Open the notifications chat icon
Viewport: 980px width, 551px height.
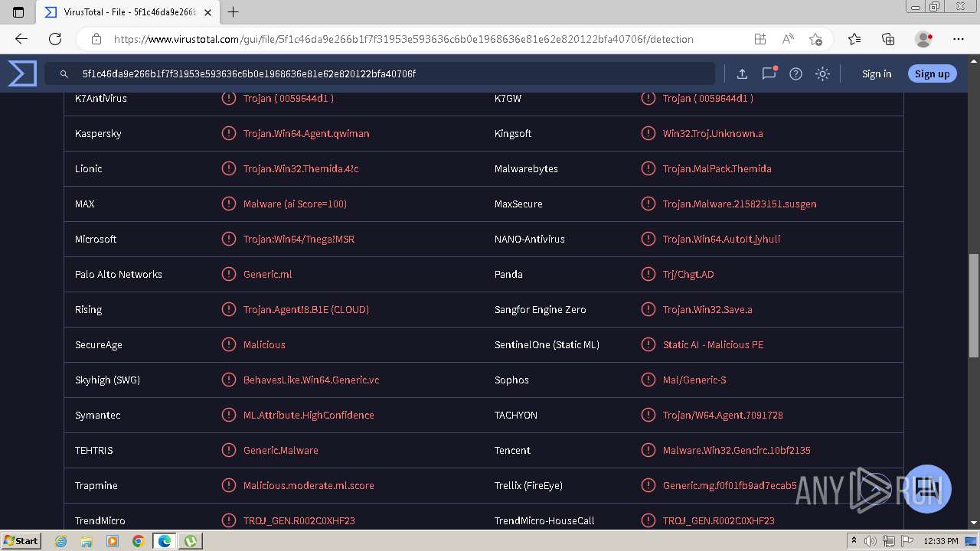coord(769,73)
